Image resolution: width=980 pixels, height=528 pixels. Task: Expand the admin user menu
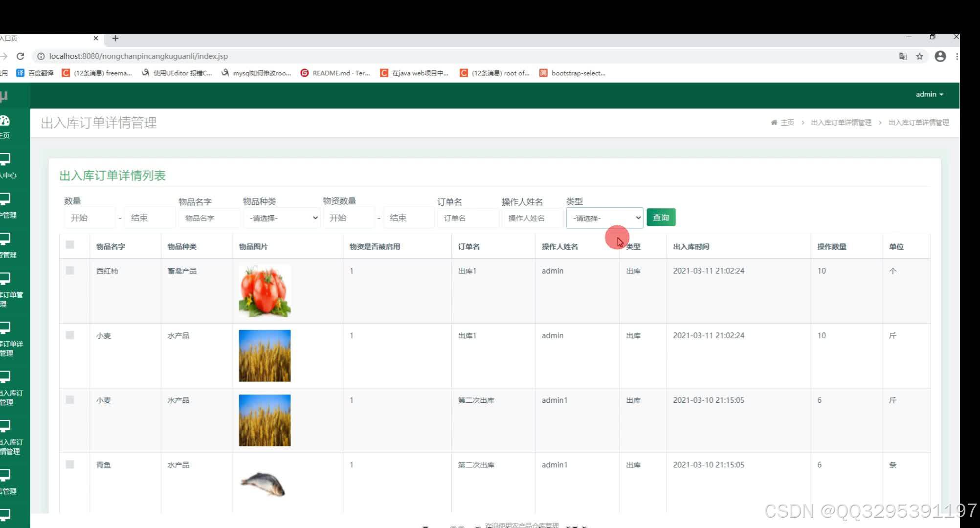click(929, 94)
